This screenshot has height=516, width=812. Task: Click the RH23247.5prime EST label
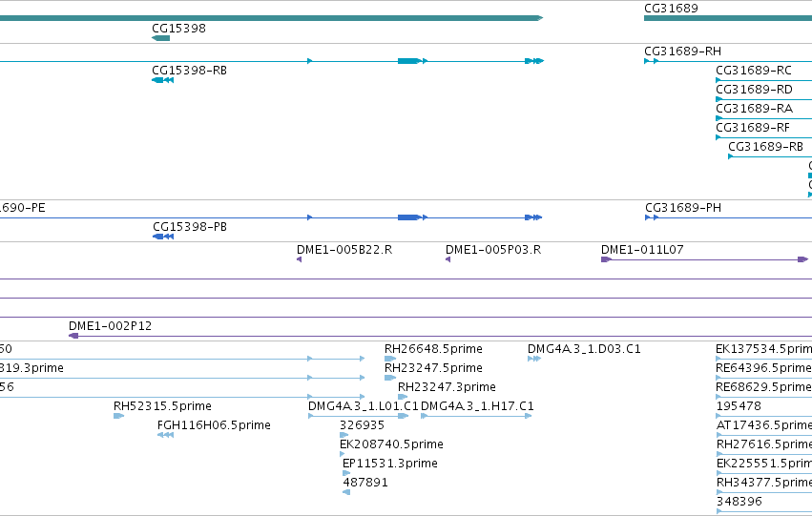(433, 368)
